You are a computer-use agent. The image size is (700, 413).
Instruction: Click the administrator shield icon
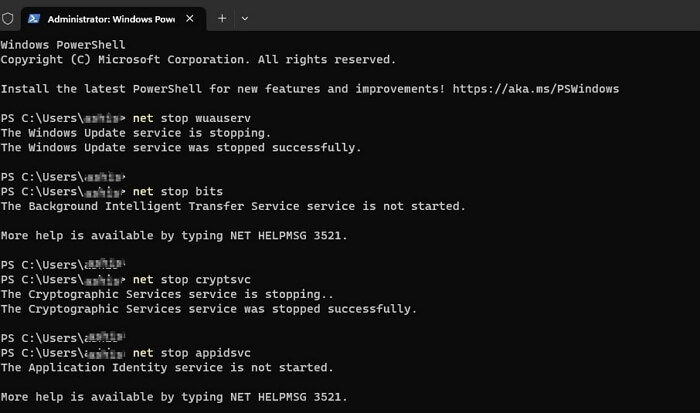8,18
